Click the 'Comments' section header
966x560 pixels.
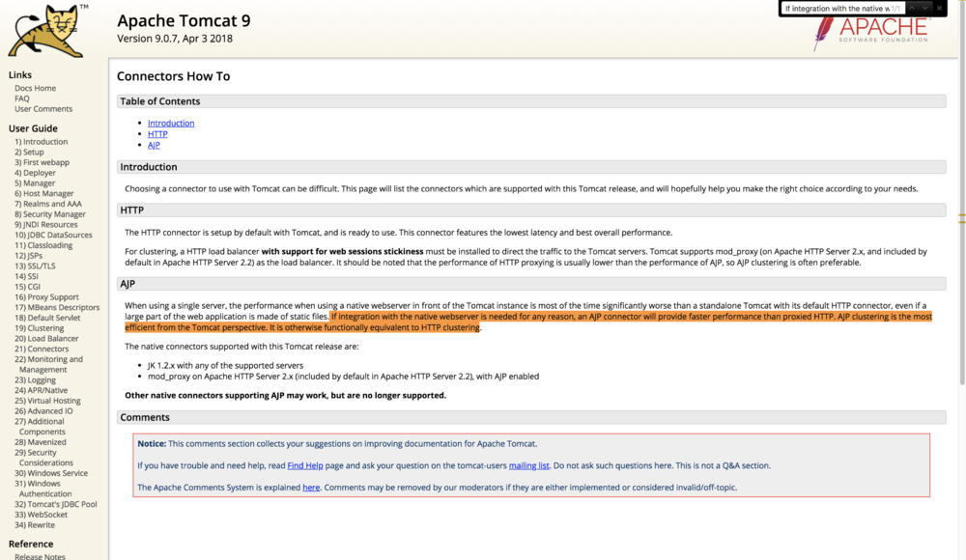(x=531, y=417)
